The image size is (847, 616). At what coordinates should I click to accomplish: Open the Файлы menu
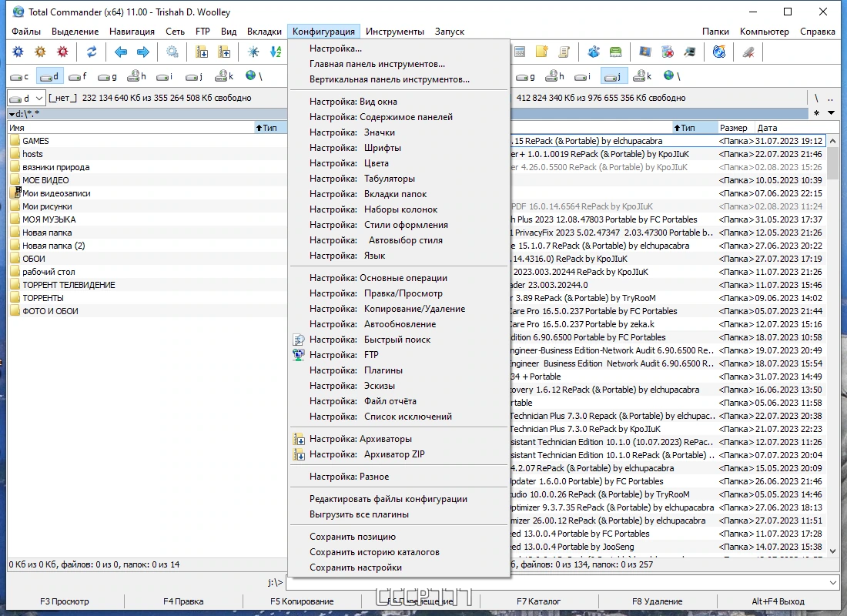coord(26,32)
